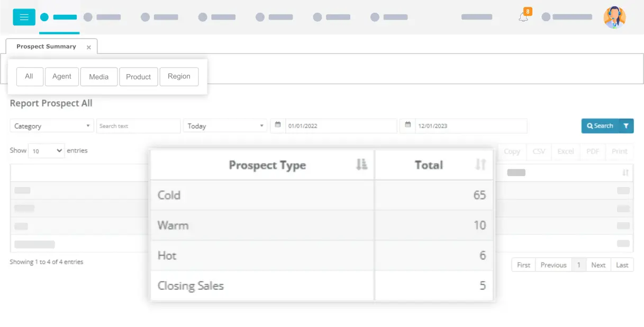Click the Search text input field

click(139, 126)
